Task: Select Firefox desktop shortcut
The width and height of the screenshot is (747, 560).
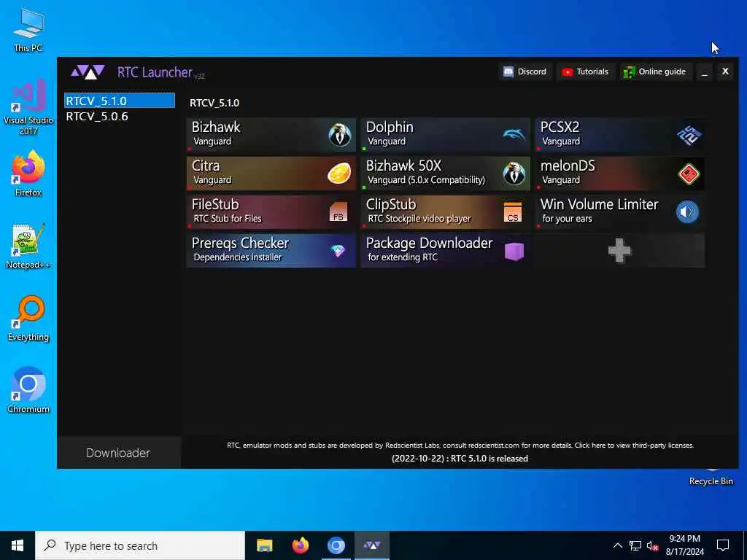Action: (28, 174)
